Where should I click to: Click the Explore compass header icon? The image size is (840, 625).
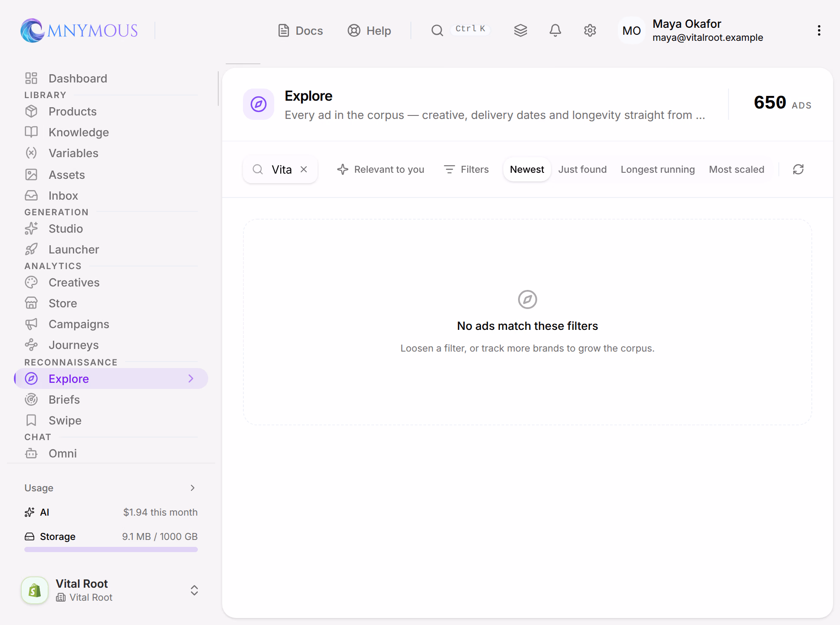pos(259,104)
